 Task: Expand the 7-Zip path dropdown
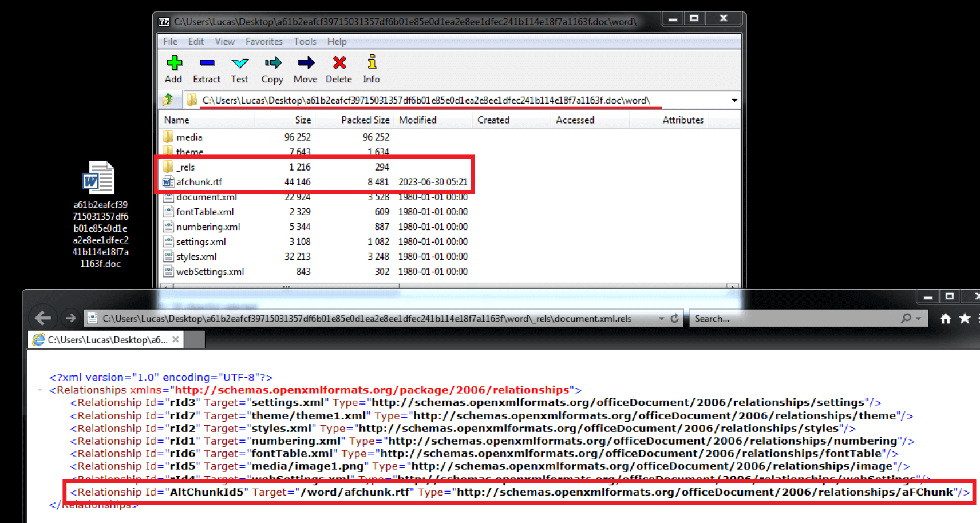(x=734, y=101)
